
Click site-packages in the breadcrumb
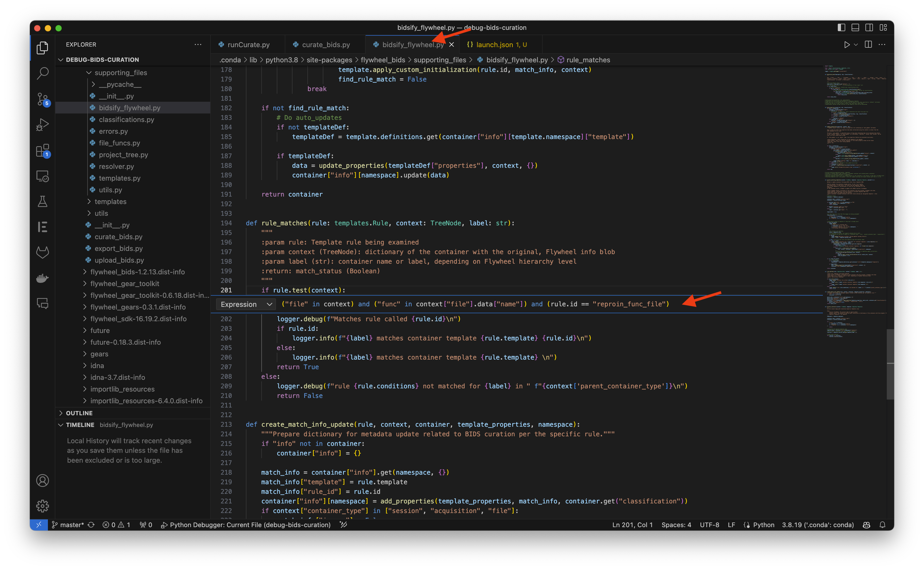[329, 60]
